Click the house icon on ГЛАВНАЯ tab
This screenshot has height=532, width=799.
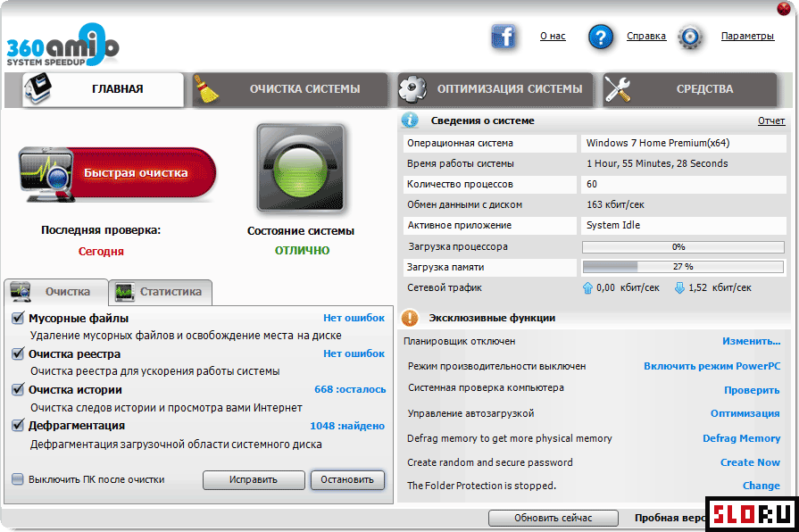37,88
